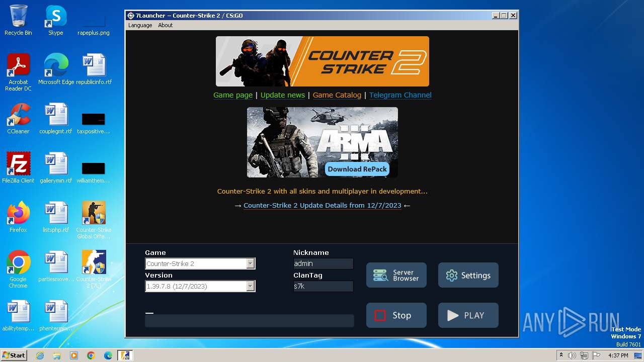Click Chrome icon in taskbar
Screen dimensions: 644x362
(x=91, y=355)
